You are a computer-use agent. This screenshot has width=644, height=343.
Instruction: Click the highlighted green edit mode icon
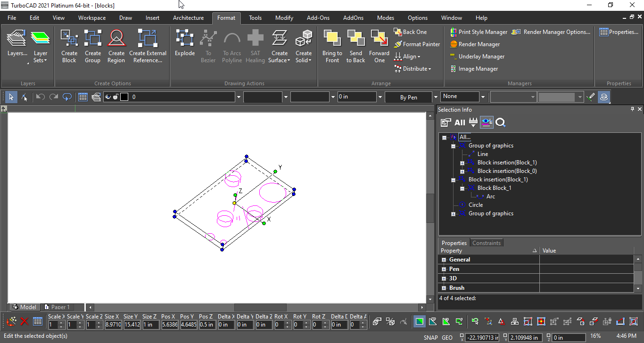419,322
